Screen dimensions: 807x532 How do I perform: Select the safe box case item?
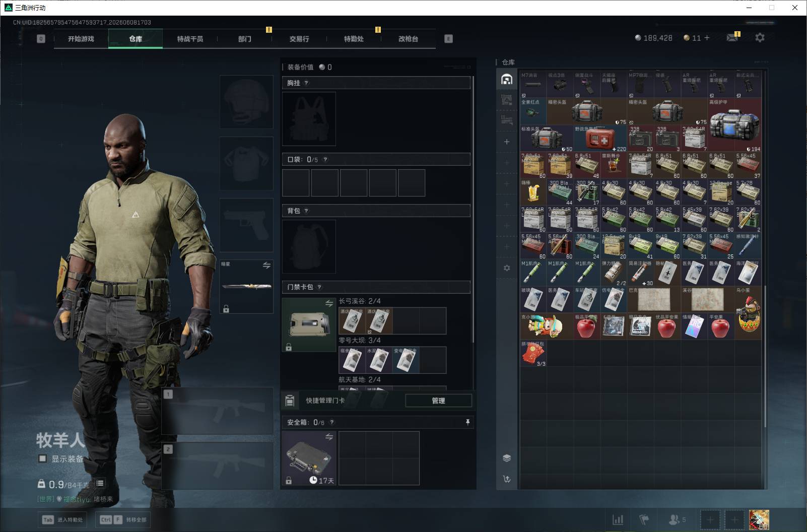309,458
